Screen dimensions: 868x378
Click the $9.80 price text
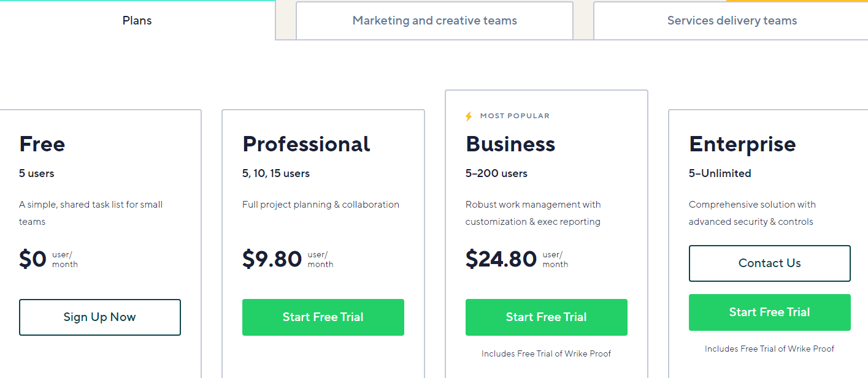pos(272,259)
